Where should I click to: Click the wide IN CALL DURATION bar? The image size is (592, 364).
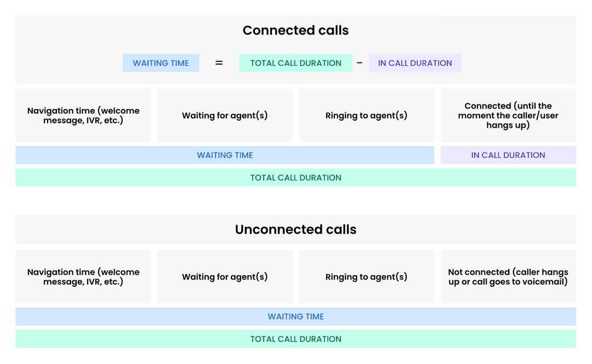pyautogui.click(x=508, y=155)
